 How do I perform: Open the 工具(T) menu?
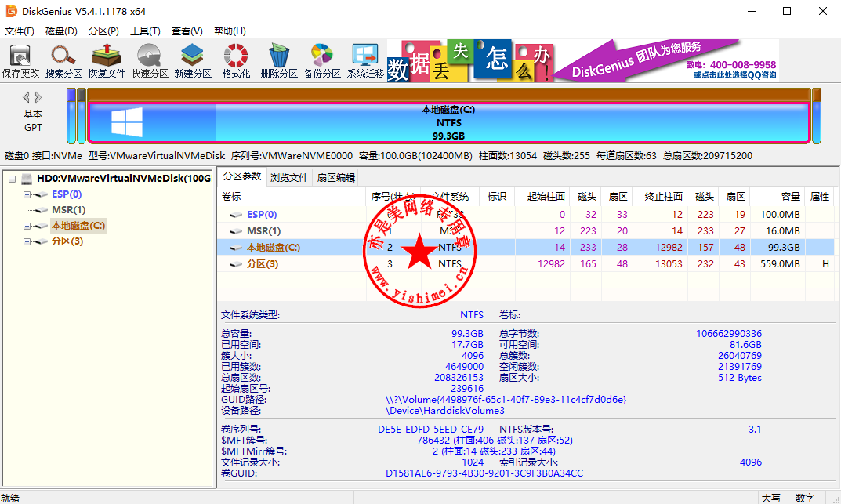pyautogui.click(x=145, y=31)
